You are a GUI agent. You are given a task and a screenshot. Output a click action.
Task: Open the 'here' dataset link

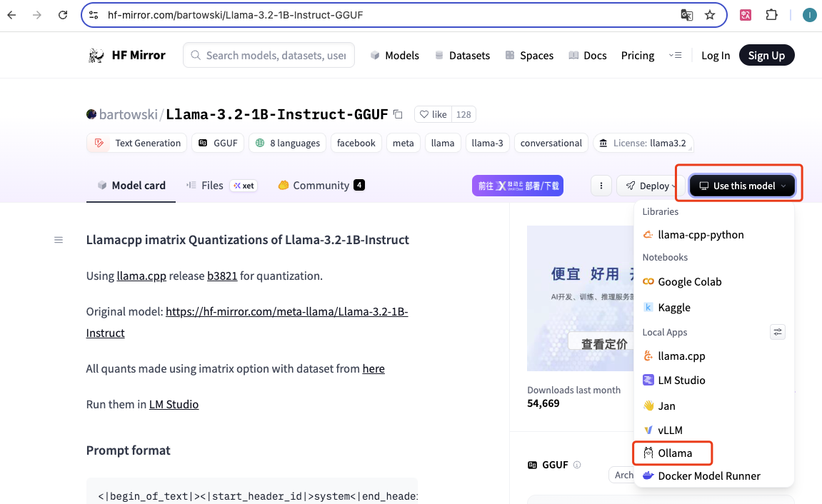point(374,369)
